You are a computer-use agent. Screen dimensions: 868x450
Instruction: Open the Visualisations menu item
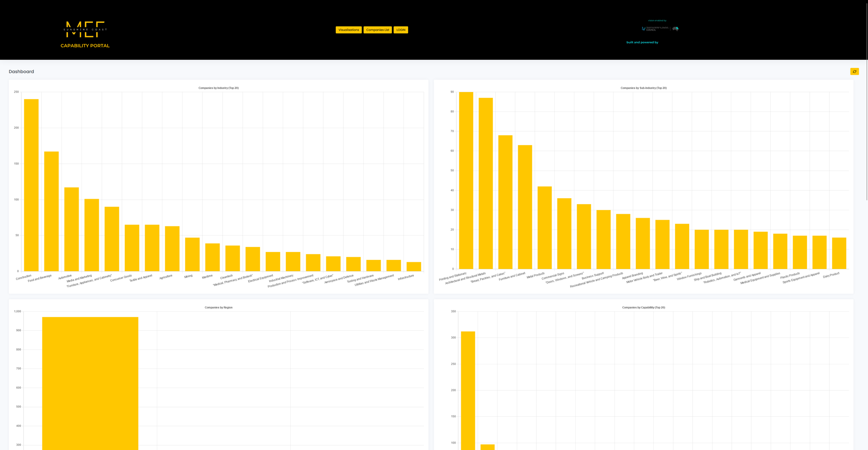pyautogui.click(x=349, y=30)
